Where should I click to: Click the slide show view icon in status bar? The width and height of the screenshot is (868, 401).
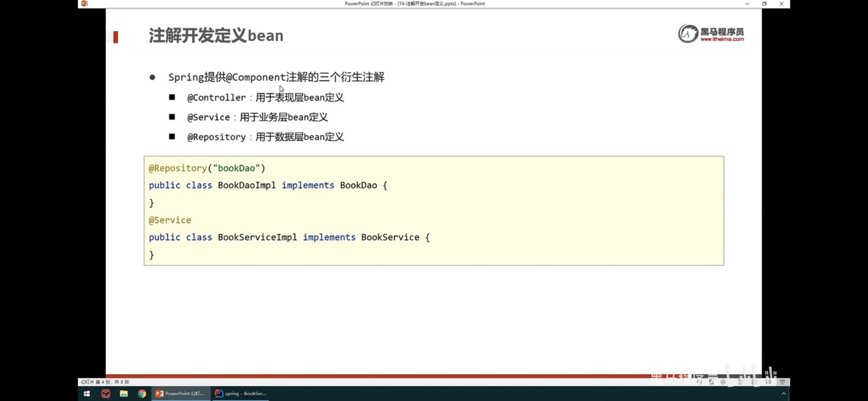783,382
